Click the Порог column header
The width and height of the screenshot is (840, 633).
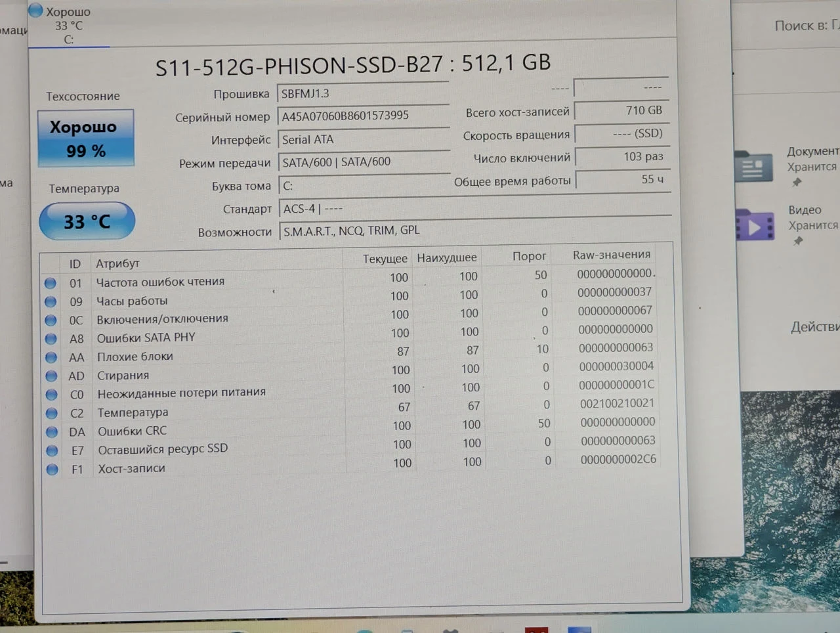pyautogui.click(x=529, y=256)
